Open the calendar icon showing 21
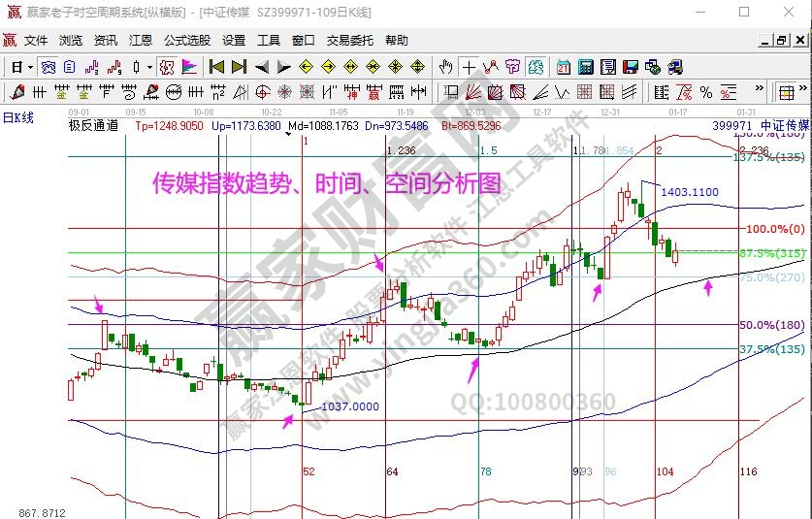The height and width of the screenshot is (519, 812). [x=564, y=67]
